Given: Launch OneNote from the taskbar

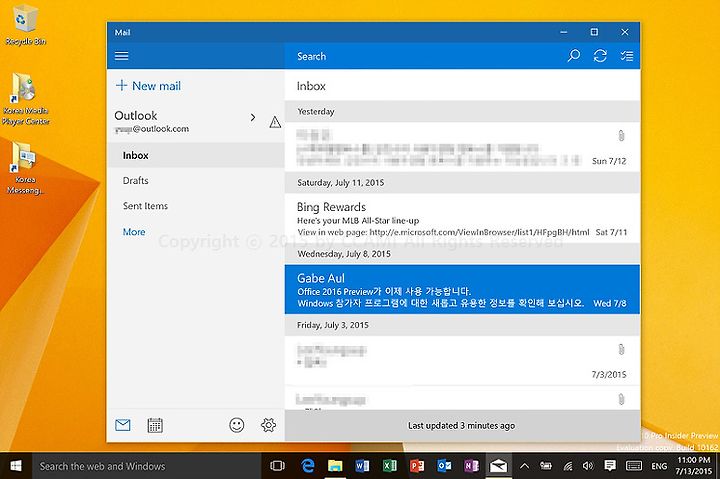Looking at the screenshot, I should 471,466.
